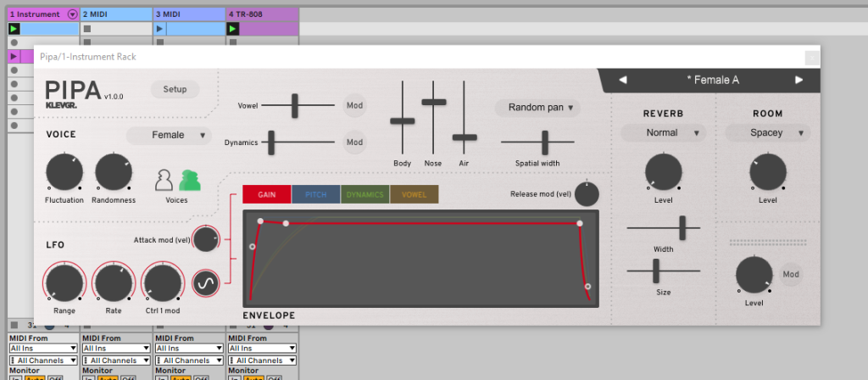Click the Reverb Level knob

(662, 173)
